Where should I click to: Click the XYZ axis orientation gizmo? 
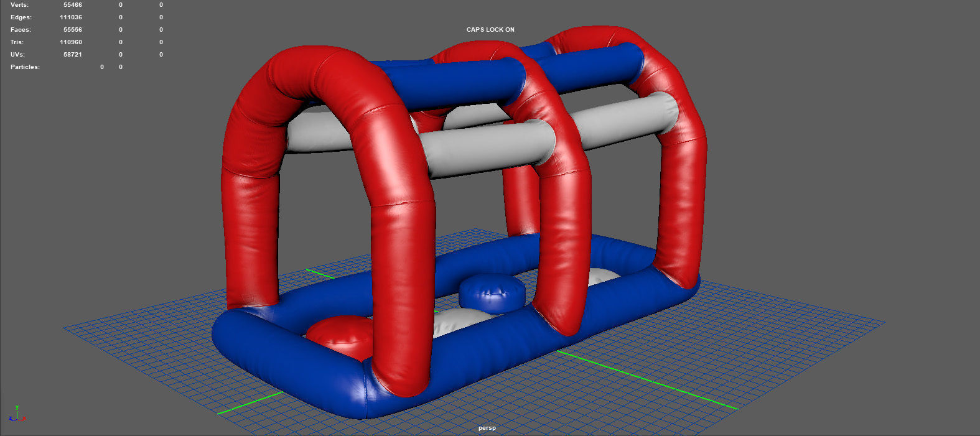(x=17, y=414)
